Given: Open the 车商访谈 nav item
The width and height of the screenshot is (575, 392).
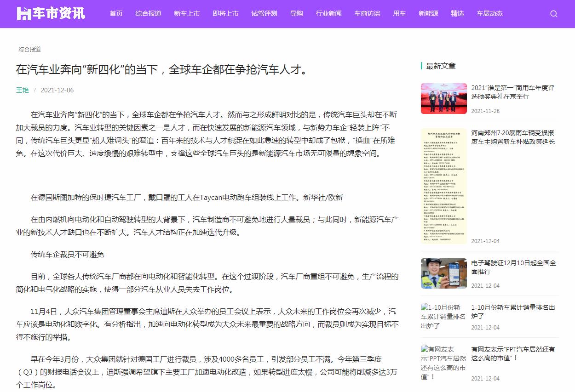Looking at the screenshot, I should tap(367, 13).
